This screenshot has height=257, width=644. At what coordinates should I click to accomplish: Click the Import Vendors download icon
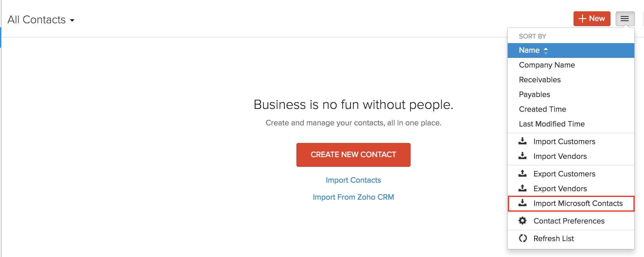click(x=522, y=156)
